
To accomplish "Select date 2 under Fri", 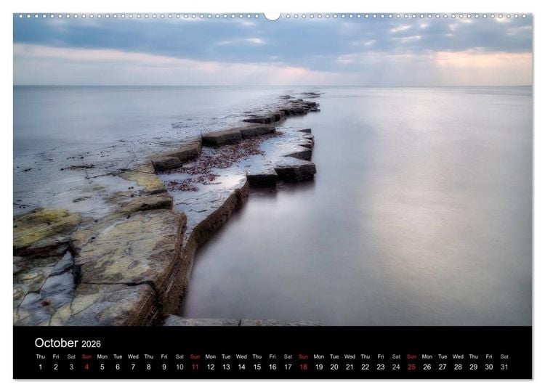I will point(56,367).
